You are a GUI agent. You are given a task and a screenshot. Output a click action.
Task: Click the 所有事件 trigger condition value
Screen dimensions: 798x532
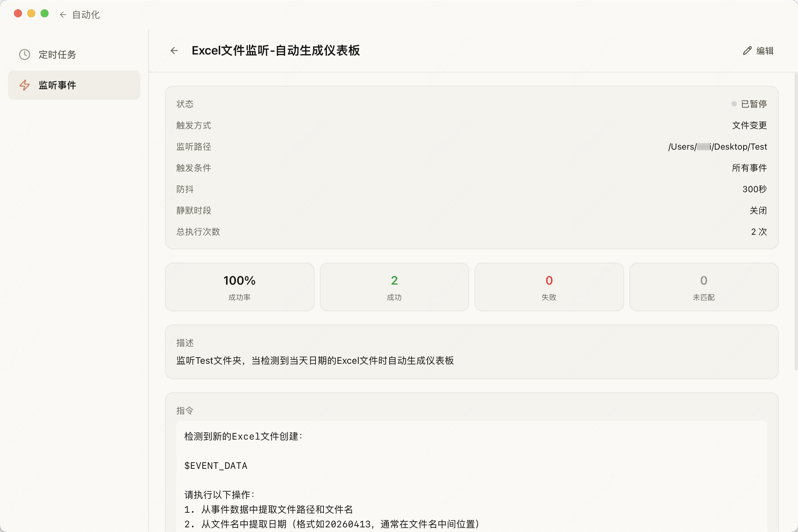click(x=749, y=168)
